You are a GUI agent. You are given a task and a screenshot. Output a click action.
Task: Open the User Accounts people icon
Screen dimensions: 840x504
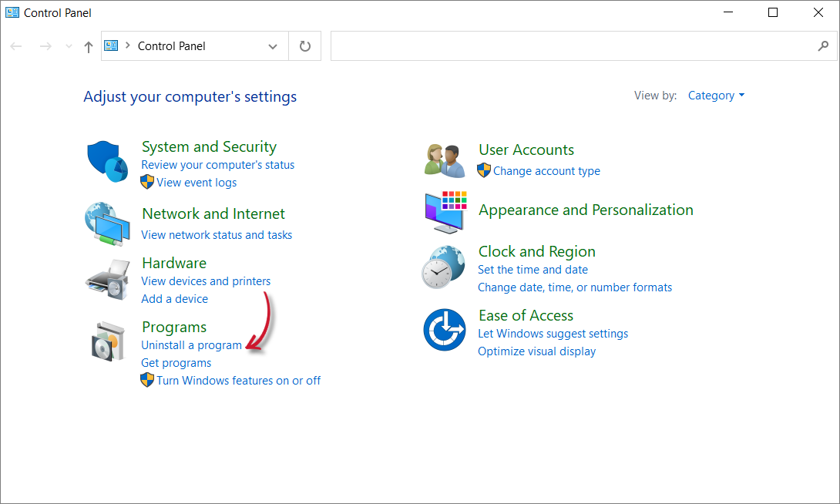point(444,161)
